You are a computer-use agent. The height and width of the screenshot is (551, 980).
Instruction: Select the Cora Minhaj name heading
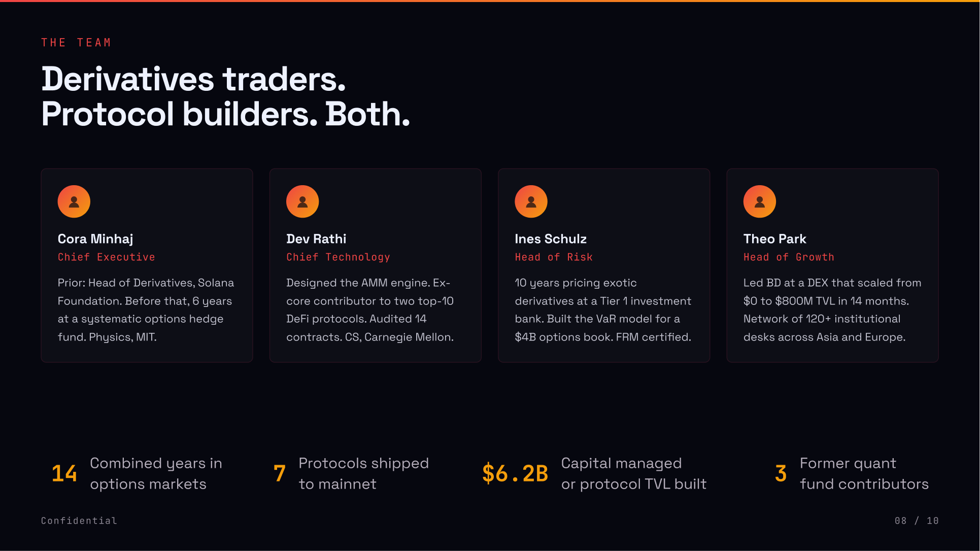click(x=95, y=239)
